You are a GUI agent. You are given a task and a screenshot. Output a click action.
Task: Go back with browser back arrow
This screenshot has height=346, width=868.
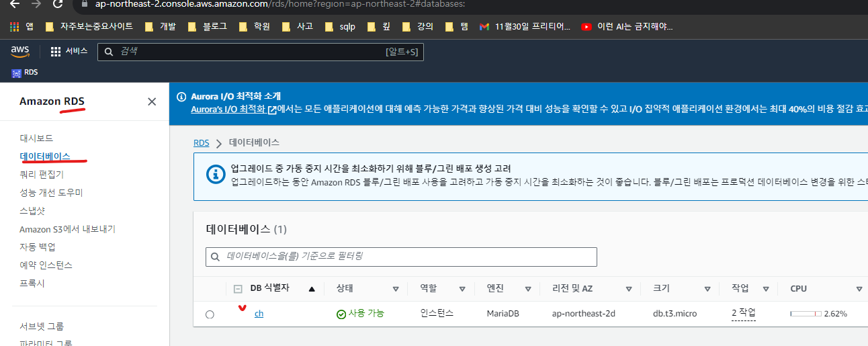pyautogui.click(x=14, y=4)
